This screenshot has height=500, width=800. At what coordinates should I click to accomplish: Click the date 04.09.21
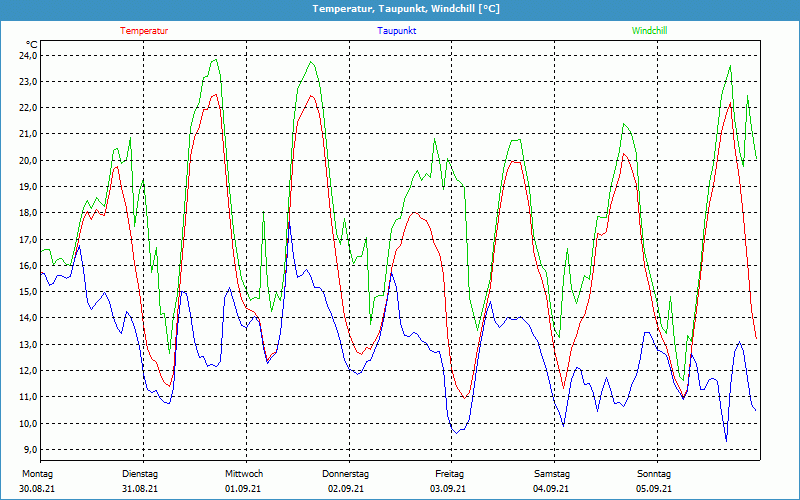[x=551, y=489]
